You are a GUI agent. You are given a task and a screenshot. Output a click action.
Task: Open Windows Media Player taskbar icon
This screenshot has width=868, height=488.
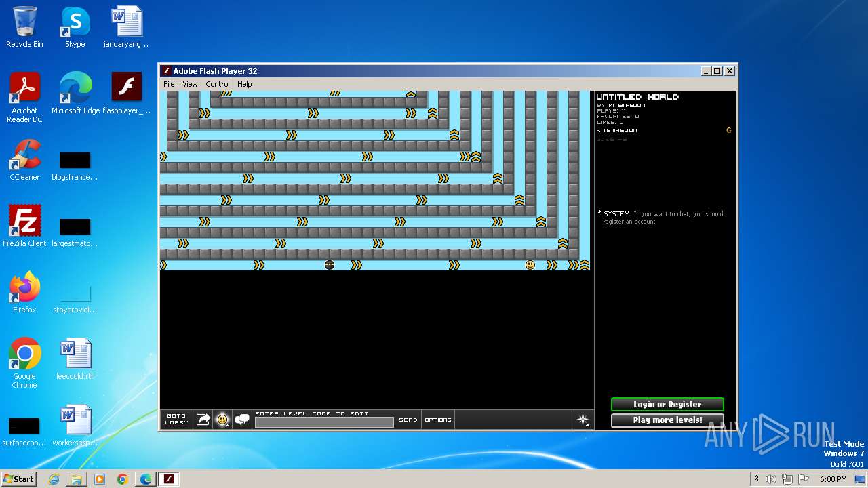100,479
